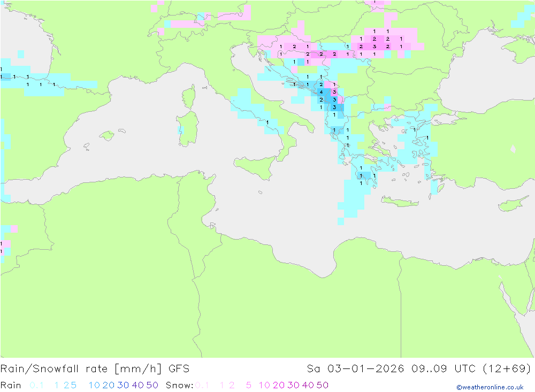Click the "Rain" legend label
Viewport: 535px width, 392px height.
tap(11, 385)
